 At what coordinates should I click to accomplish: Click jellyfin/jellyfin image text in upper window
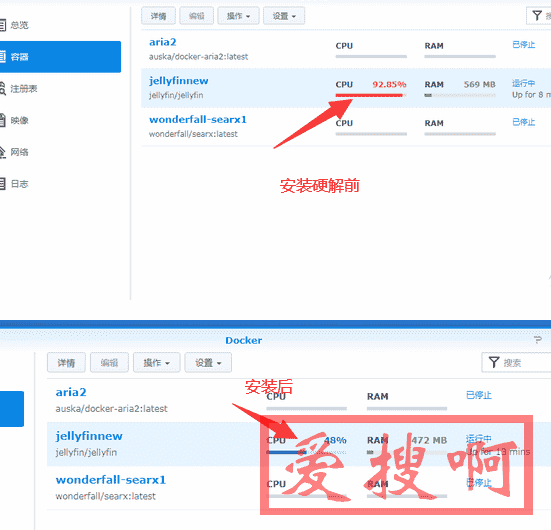(x=176, y=95)
